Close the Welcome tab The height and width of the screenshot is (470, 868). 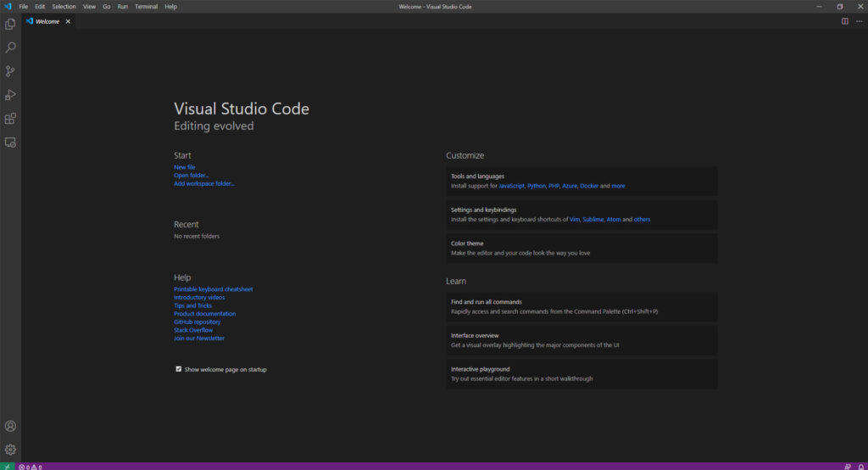68,21
